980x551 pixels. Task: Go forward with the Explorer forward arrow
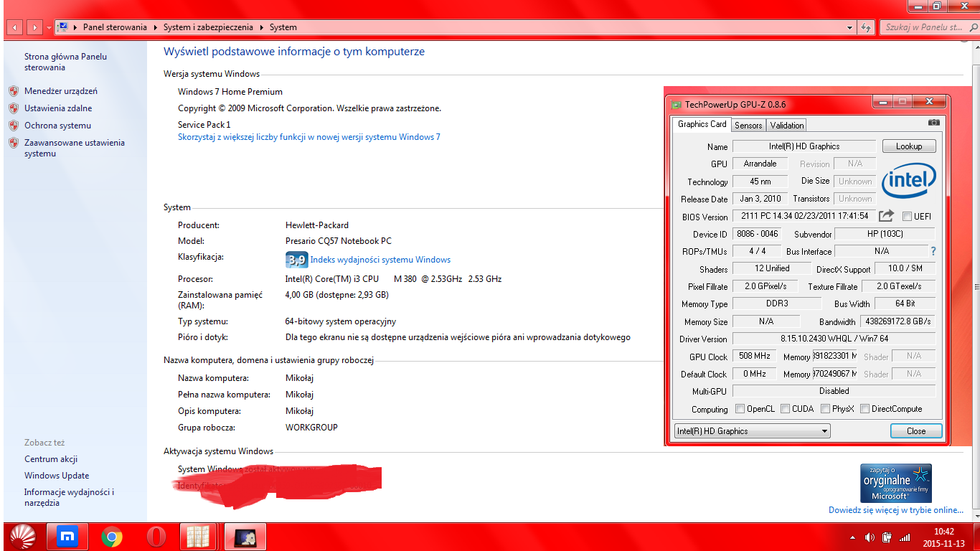tap(34, 27)
